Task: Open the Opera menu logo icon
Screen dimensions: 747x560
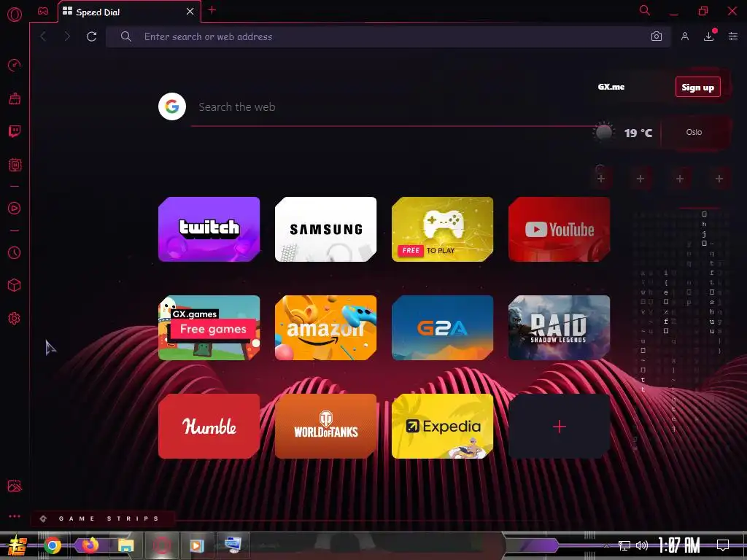Action: tap(15, 15)
